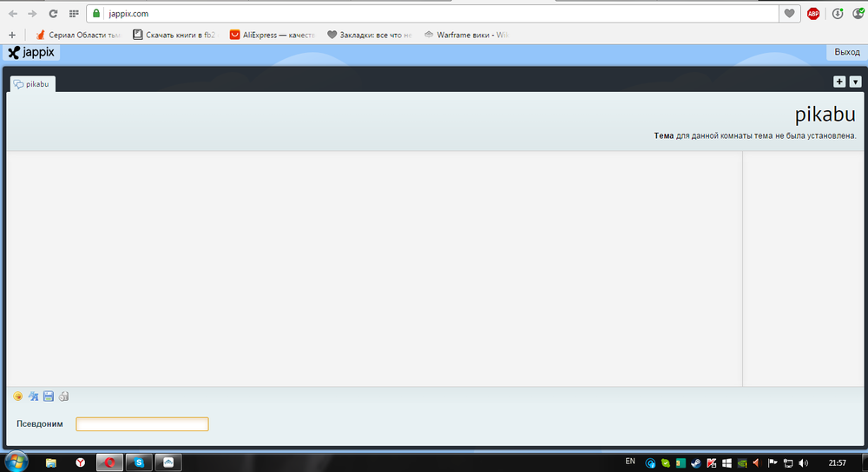The width and height of the screenshot is (868, 472).
Task: Open Skype from the taskbar
Action: click(139, 462)
